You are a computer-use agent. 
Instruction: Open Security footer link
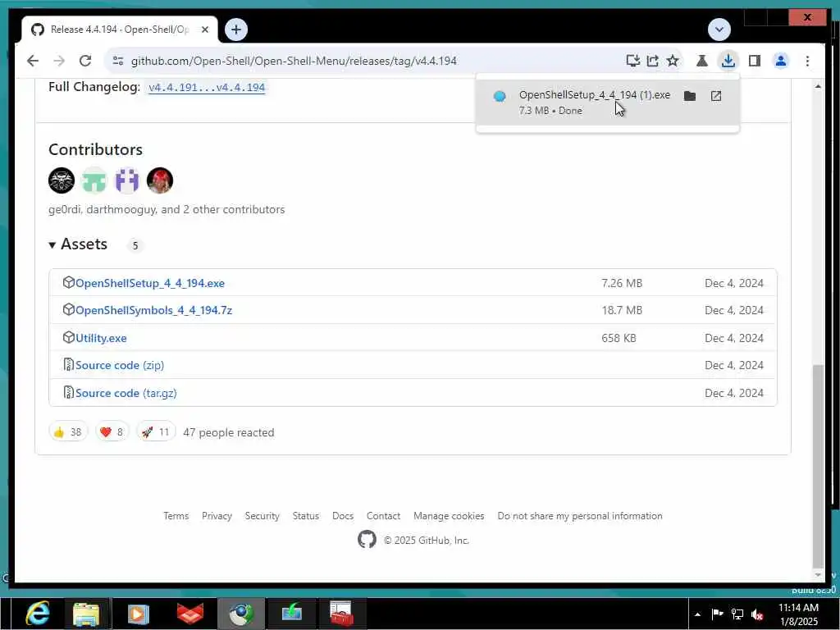click(x=262, y=516)
